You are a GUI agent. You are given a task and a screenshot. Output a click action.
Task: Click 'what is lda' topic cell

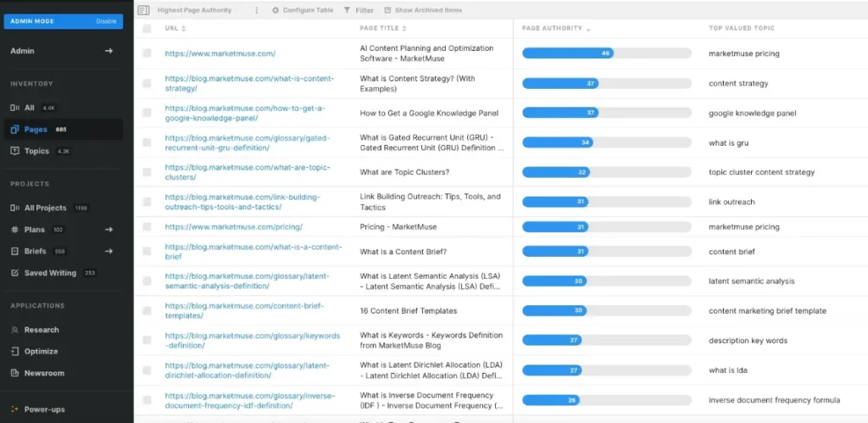click(728, 370)
